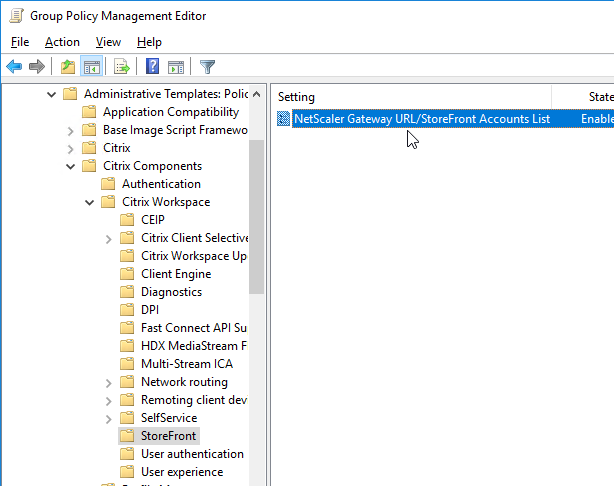This screenshot has width=614, height=486.
Task: Select Application Compatibility in tree
Action: (x=171, y=112)
